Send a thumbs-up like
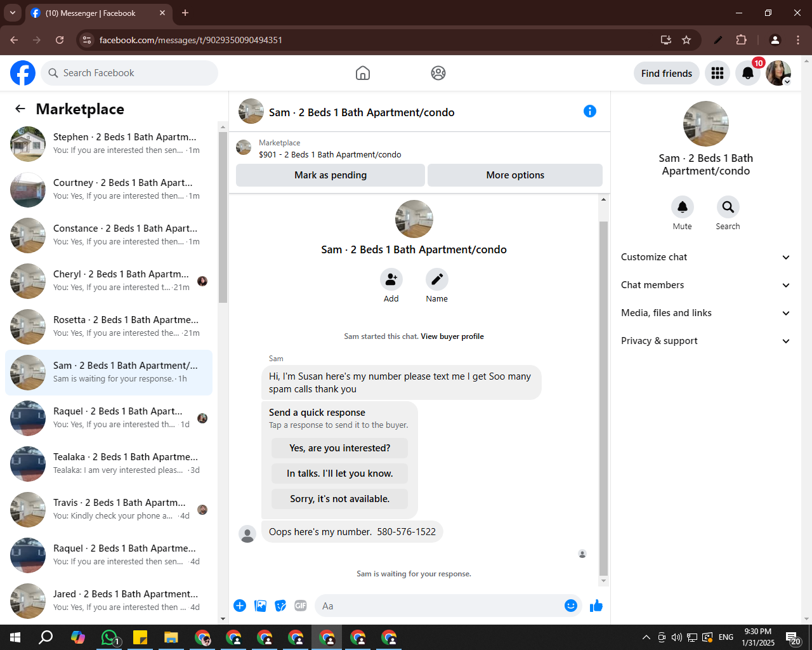 click(x=596, y=606)
